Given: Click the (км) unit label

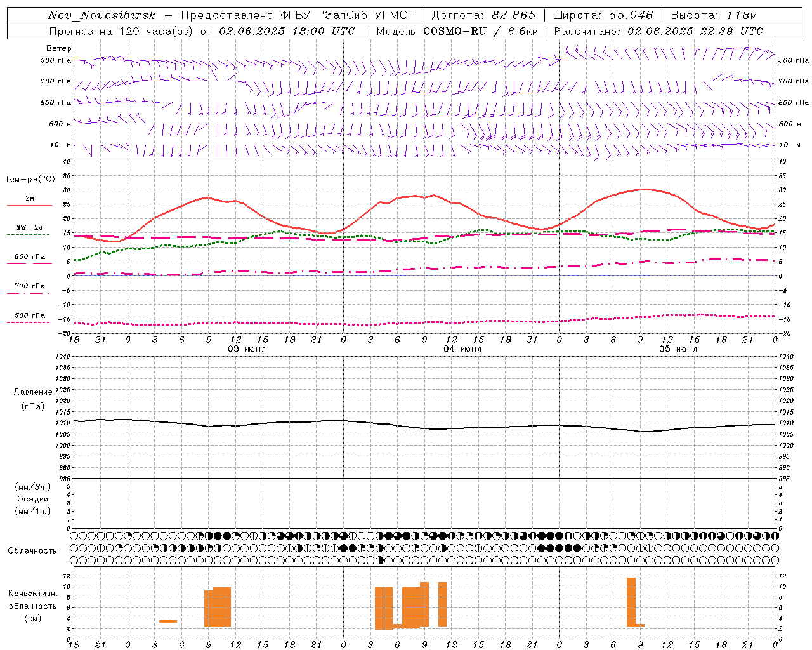Looking at the screenshot, I should click(33, 618).
